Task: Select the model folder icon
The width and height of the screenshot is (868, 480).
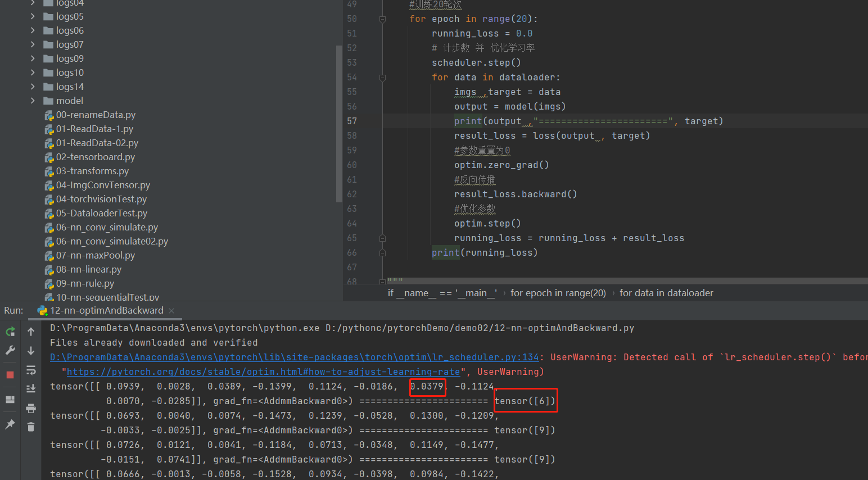Action: click(48, 101)
